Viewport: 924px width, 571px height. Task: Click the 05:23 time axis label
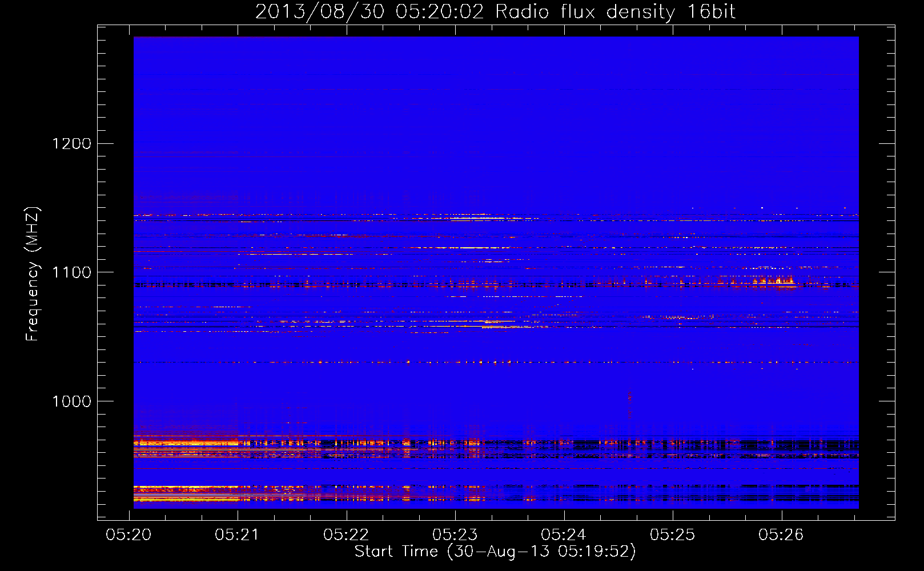tap(455, 535)
